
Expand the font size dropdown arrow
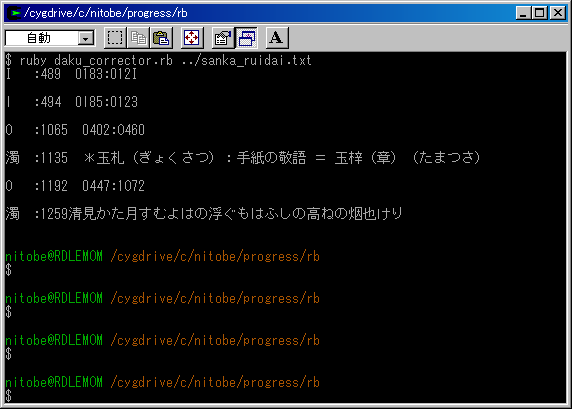[x=86, y=38]
